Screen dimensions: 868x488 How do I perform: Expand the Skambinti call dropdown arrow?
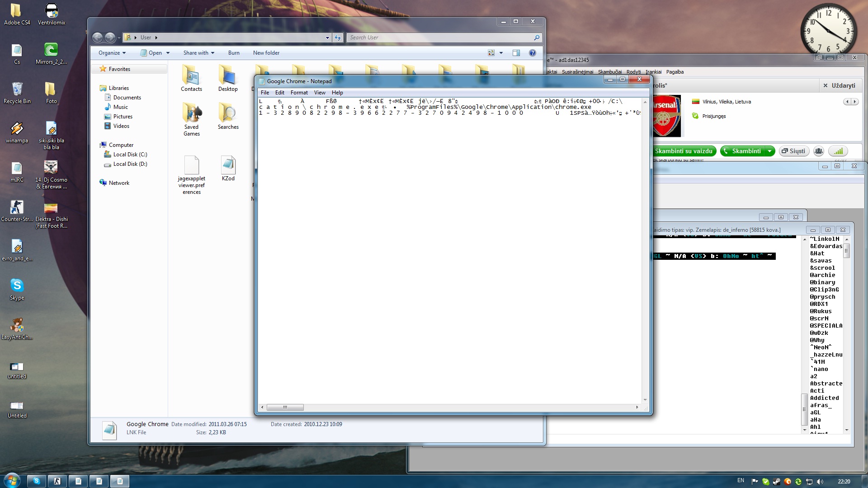tap(769, 151)
